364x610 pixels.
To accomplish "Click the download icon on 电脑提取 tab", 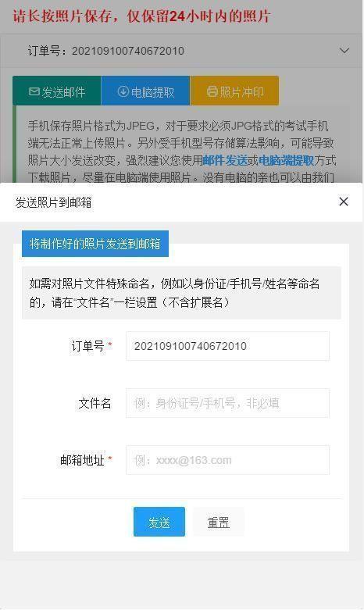I will tap(123, 92).
